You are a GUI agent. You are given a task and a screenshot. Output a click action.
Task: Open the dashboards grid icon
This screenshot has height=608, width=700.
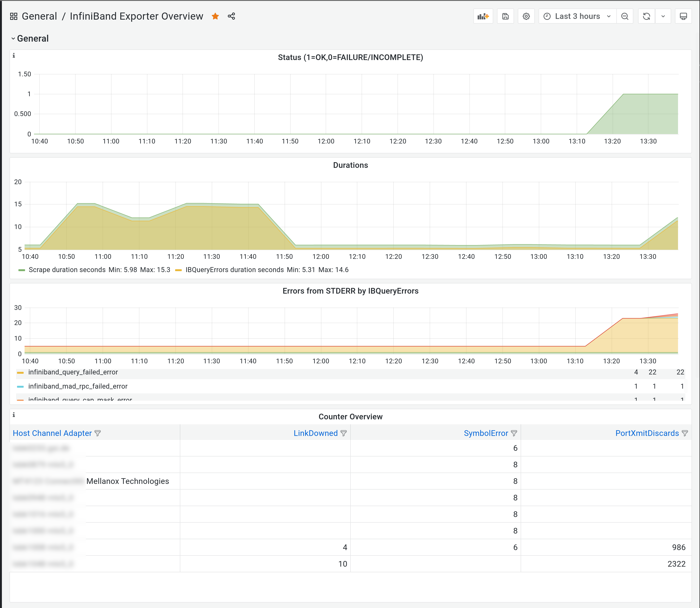pos(13,16)
